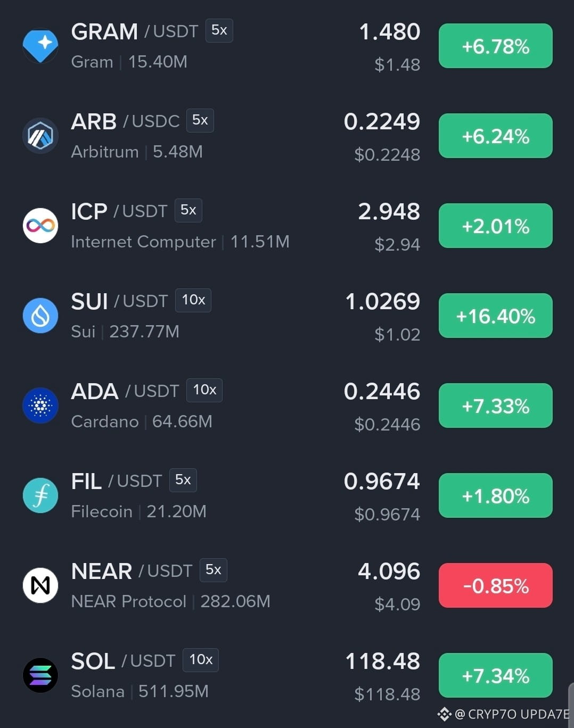Click the +2.01% badge for ICP
This screenshot has height=728, width=574.
pos(496,226)
